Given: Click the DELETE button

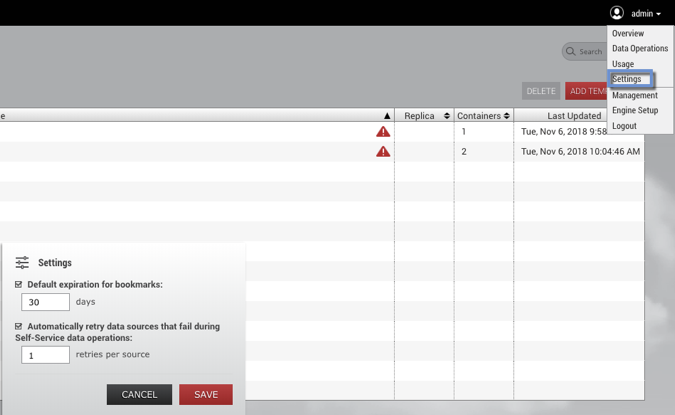Looking at the screenshot, I should click(541, 91).
